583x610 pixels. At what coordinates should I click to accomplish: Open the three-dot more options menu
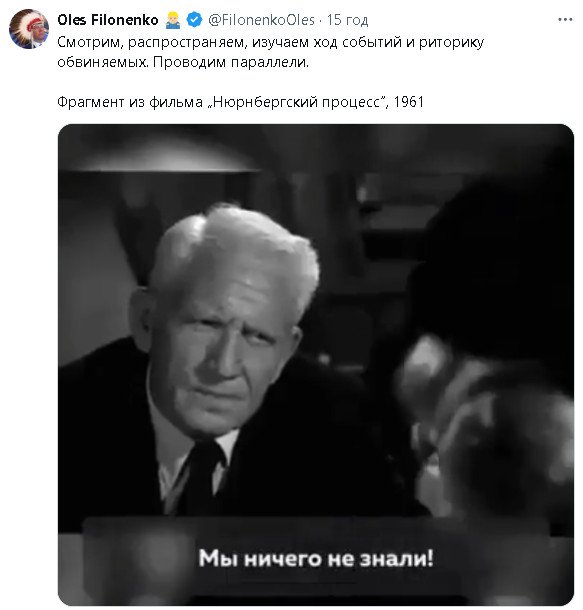565,20
